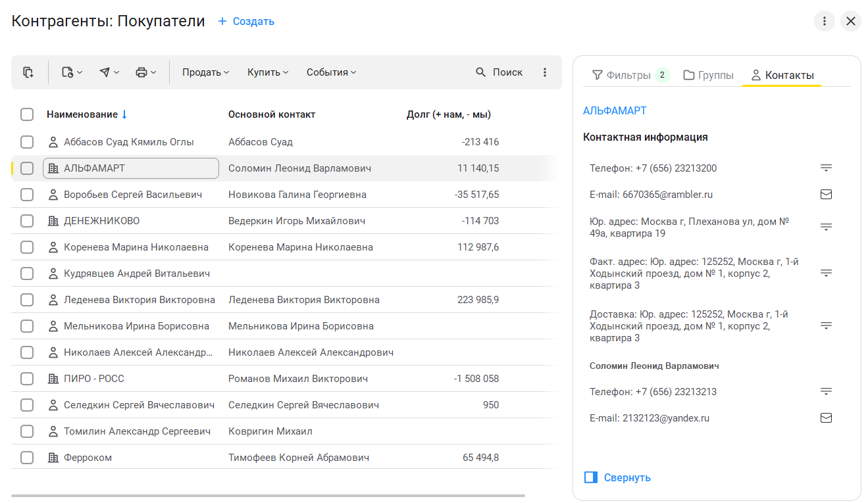
Task: Open the toolbar three-dot more options
Action: [x=544, y=72]
